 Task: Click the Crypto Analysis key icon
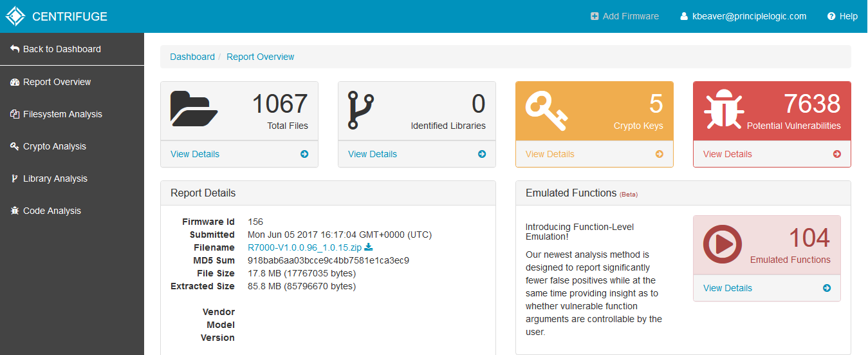click(x=15, y=146)
